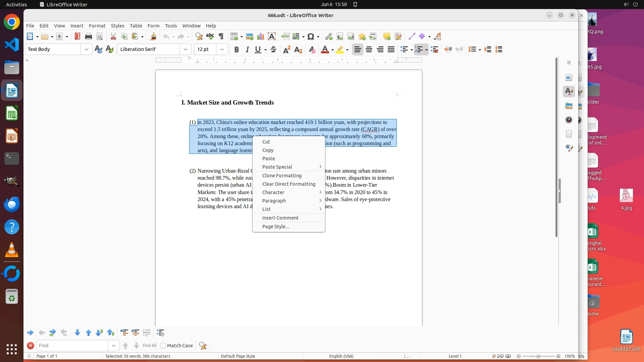The height and width of the screenshot is (362, 644).
Task: Open the paragraph style dropdown
Action: (x=87, y=49)
